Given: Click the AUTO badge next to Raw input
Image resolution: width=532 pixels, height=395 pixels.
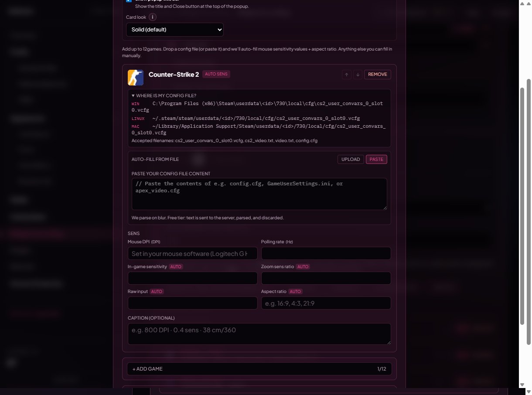Looking at the screenshot, I should tap(157, 291).
